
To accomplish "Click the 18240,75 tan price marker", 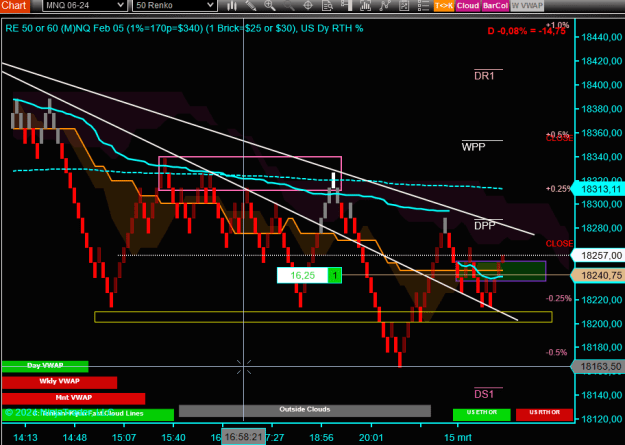I will (598, 275).
